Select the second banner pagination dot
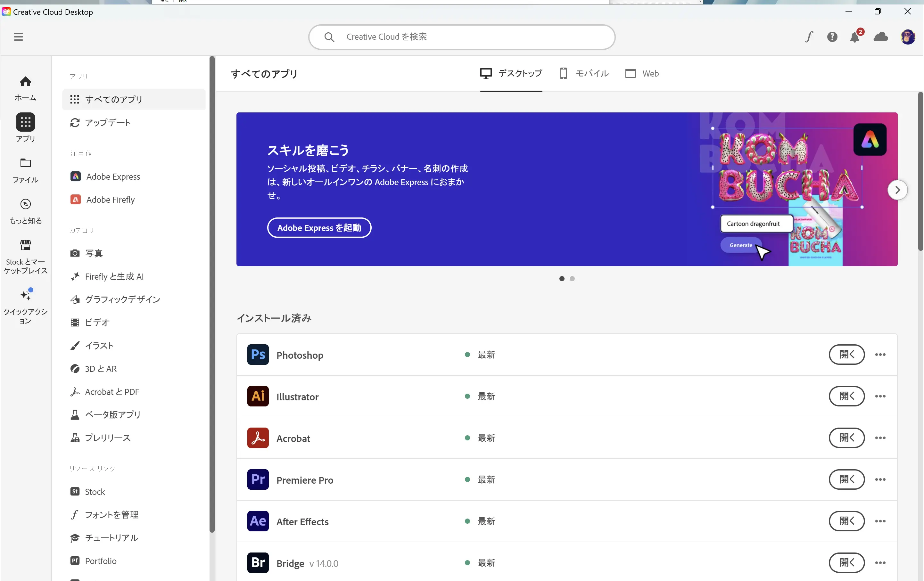This screenshot has width=924, height=581. 572,279
